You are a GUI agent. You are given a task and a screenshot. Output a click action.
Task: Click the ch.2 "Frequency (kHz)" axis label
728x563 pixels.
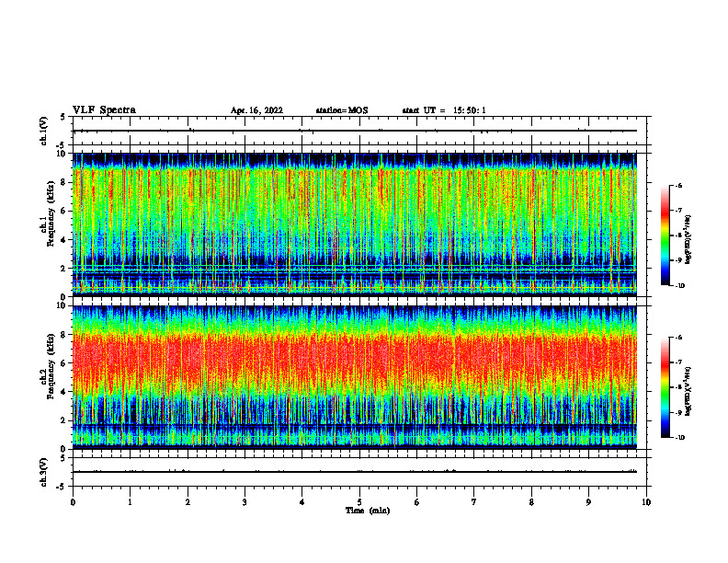[x=51, y=366]
